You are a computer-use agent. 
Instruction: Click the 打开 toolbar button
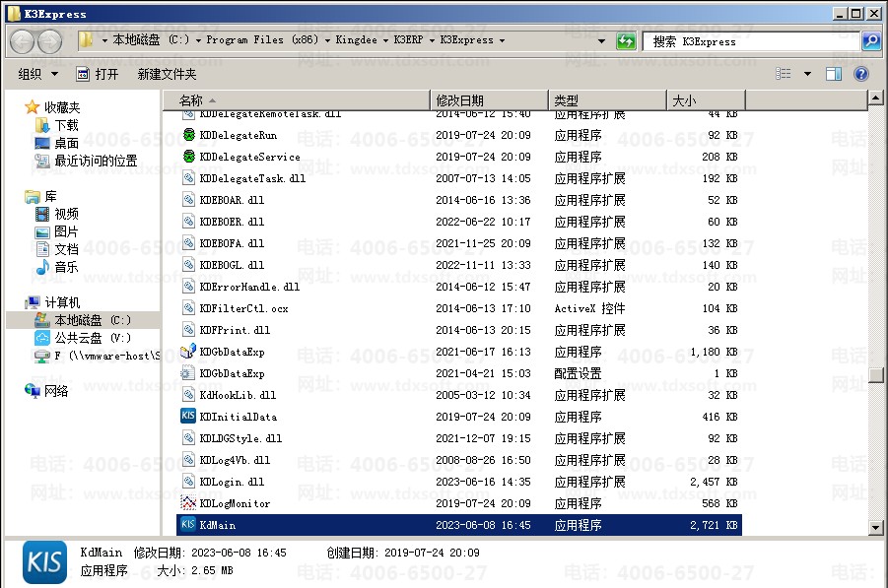(x=97, y=74)
